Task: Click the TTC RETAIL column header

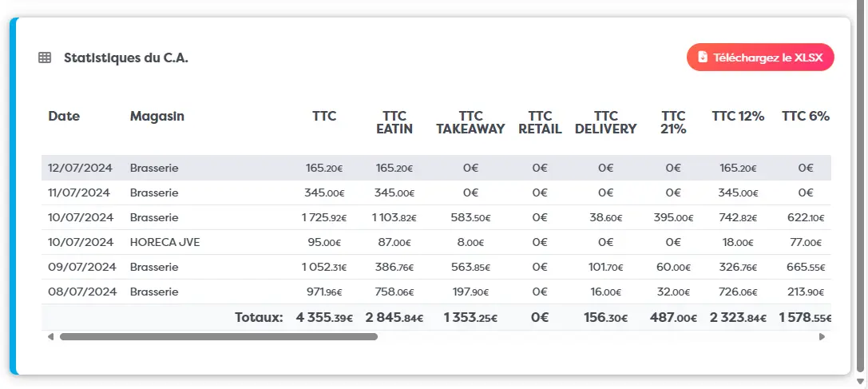Action: pos(540,122)
